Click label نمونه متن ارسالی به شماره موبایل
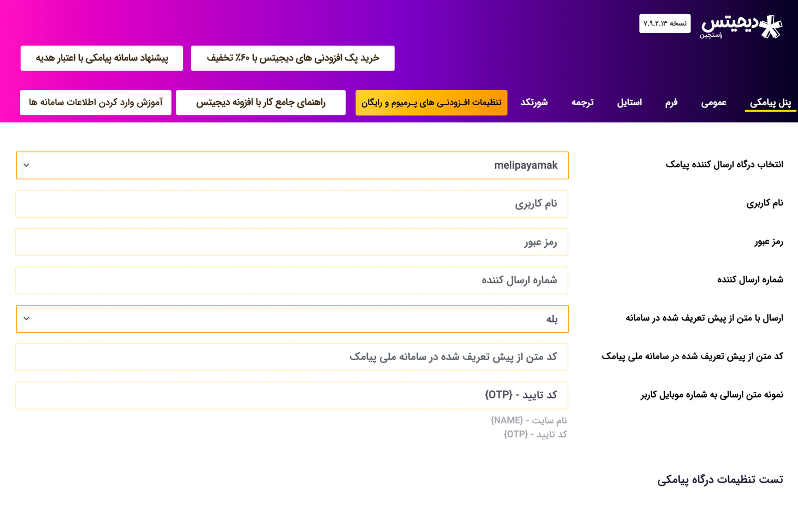Screen dimensions: 798x532 click(x=712, y=395)
